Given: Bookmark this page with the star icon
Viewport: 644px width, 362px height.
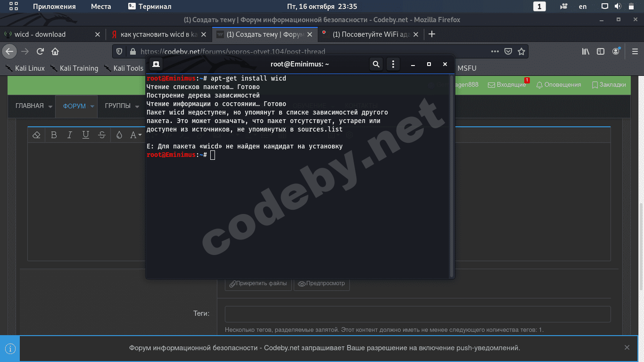Looking at the screenshot, I should click(x=521, y=51).
